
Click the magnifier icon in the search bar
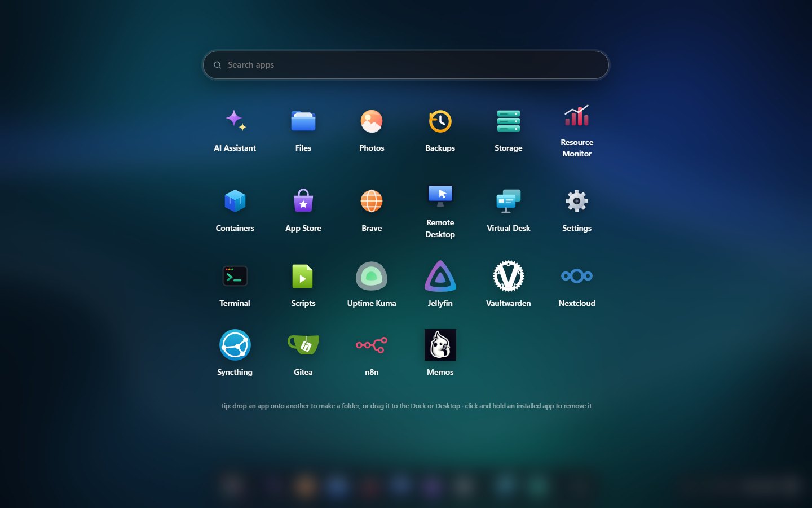point(217,65)
